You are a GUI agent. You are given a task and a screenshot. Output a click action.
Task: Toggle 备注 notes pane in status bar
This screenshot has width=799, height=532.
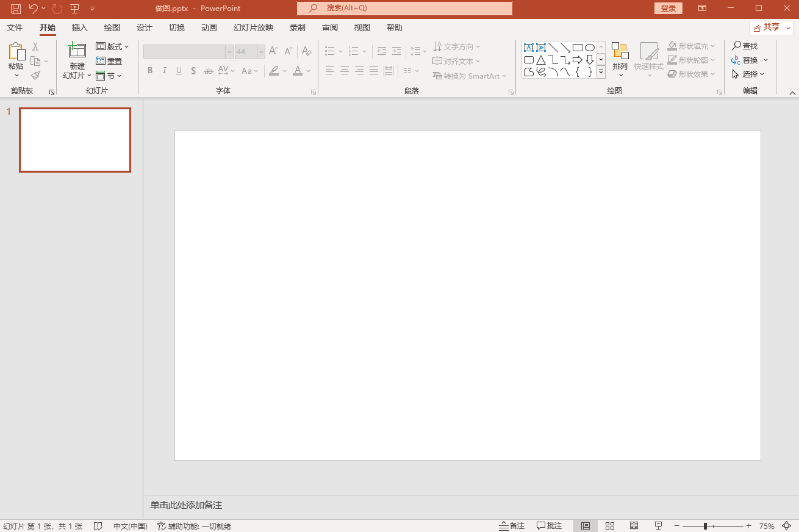coord(512,526)
